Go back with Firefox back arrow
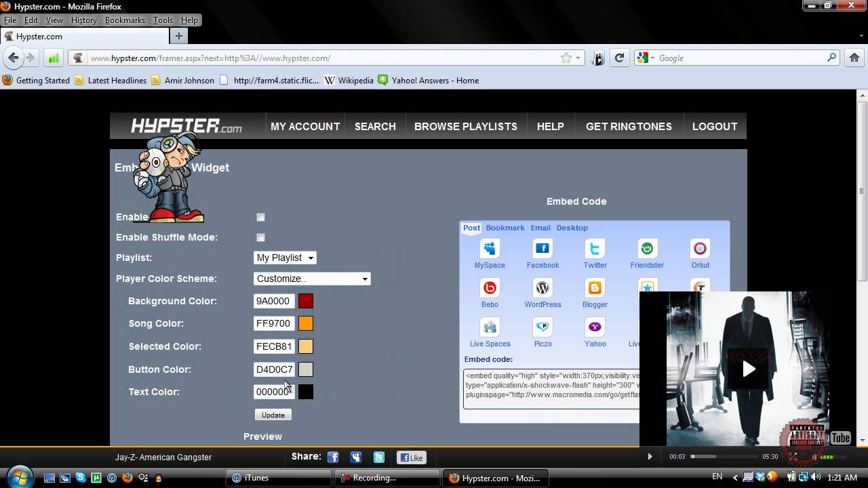This screenshot has height=488, width=868. coord(14,58)
